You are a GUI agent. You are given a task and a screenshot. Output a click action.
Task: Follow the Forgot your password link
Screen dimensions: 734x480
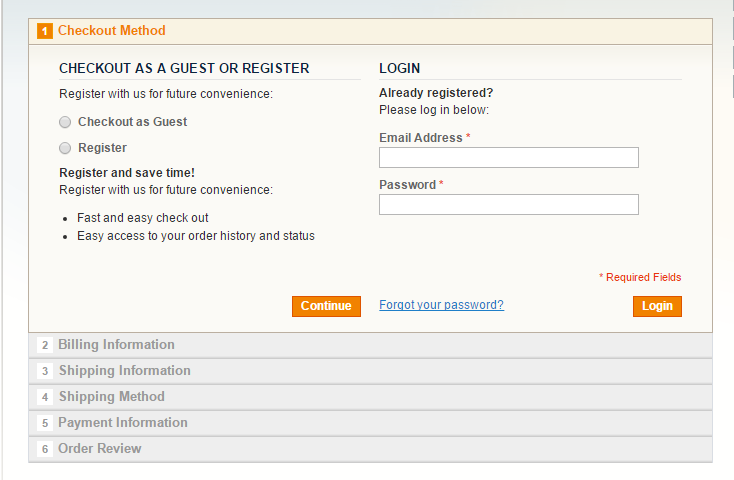[x=441, y=305]
